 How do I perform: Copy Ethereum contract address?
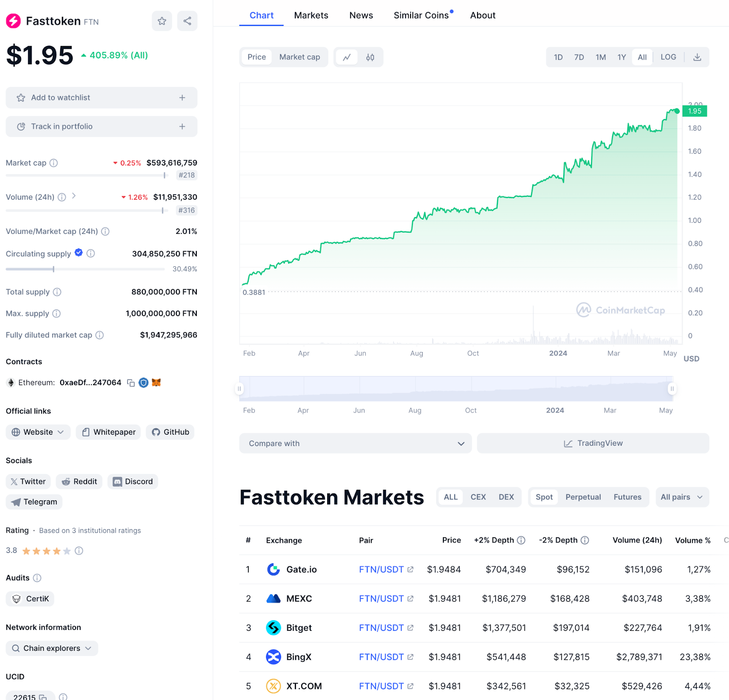click(x=131, y=383)
